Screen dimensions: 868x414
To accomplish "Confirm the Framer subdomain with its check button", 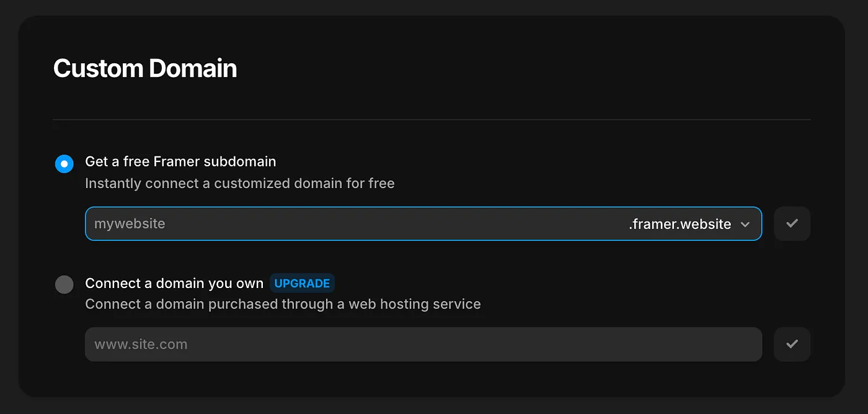I will tap(792, 223).
